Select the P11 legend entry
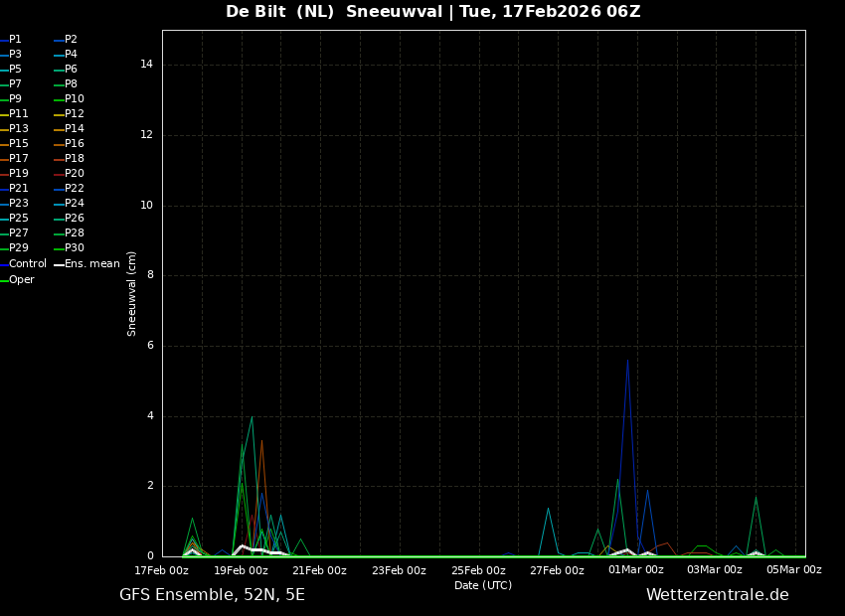The height and width of the screenshot is (616, 845). (x=18, y=114)
